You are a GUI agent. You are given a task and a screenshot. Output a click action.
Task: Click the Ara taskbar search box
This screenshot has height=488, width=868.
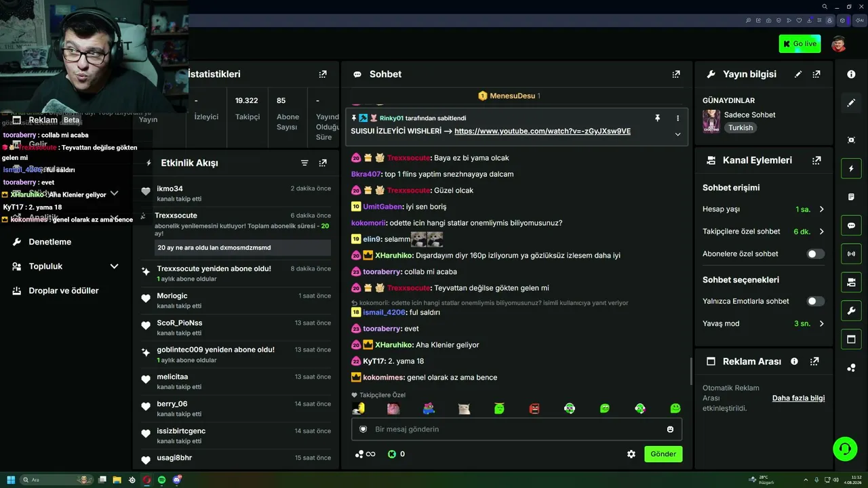(58, 480)
